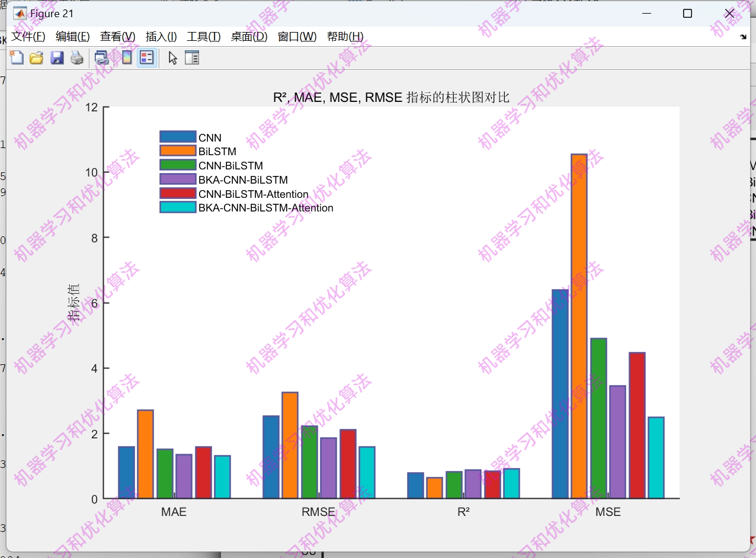
Task: Open the 查看(V) menu
Action: pos(117,37)
